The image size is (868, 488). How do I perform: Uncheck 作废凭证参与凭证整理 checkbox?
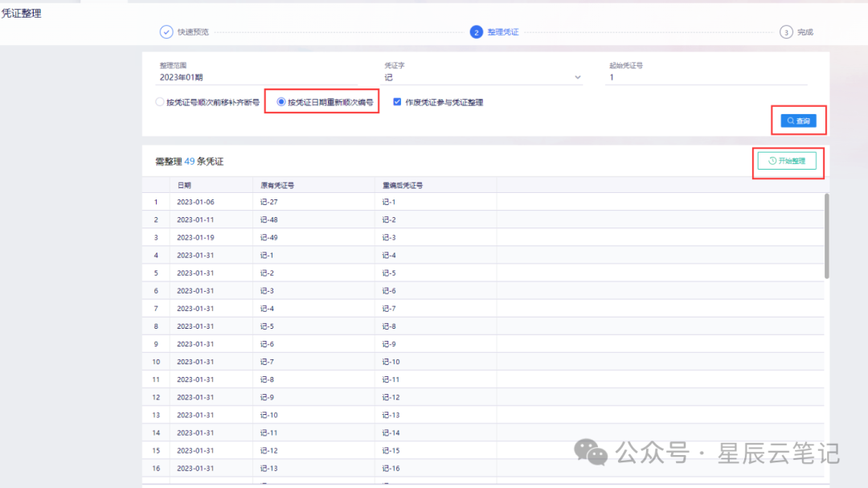pos(397,102)
